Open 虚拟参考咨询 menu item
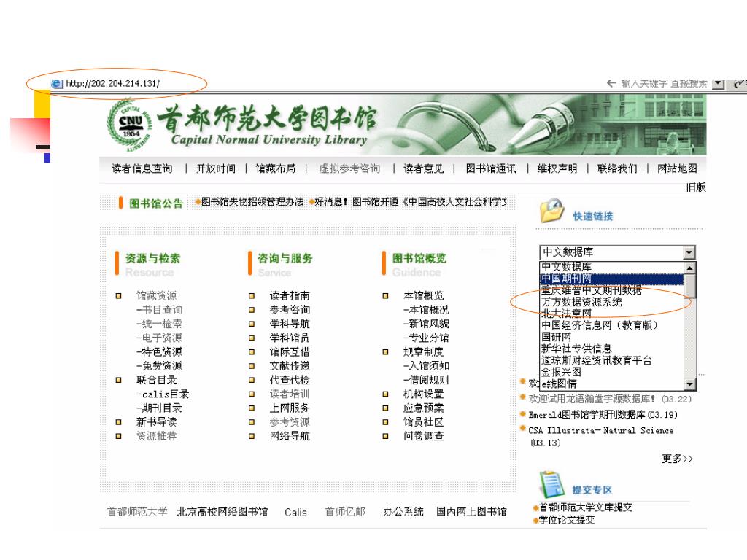 [x=349, y=168]
